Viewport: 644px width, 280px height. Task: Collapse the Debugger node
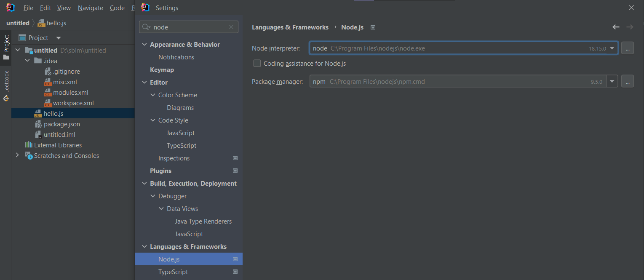pos(153,196)
